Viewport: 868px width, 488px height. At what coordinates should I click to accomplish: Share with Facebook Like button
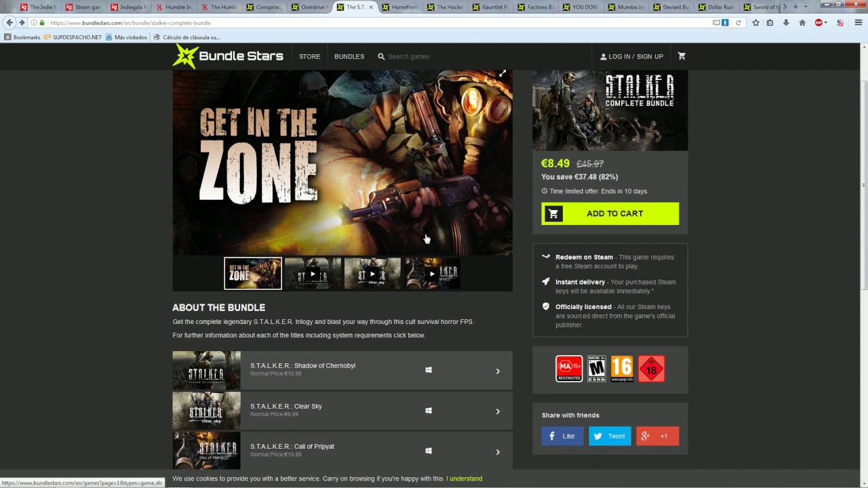562,436
